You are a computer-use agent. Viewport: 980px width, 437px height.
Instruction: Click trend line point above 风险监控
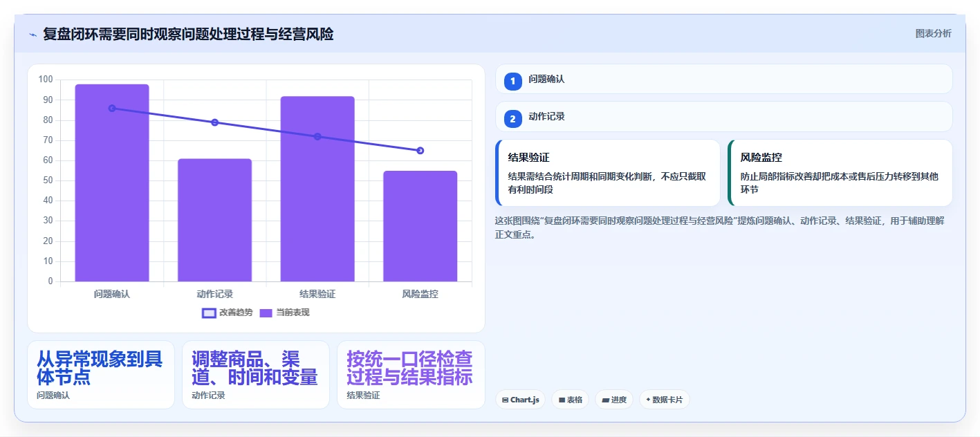point(420,150)
